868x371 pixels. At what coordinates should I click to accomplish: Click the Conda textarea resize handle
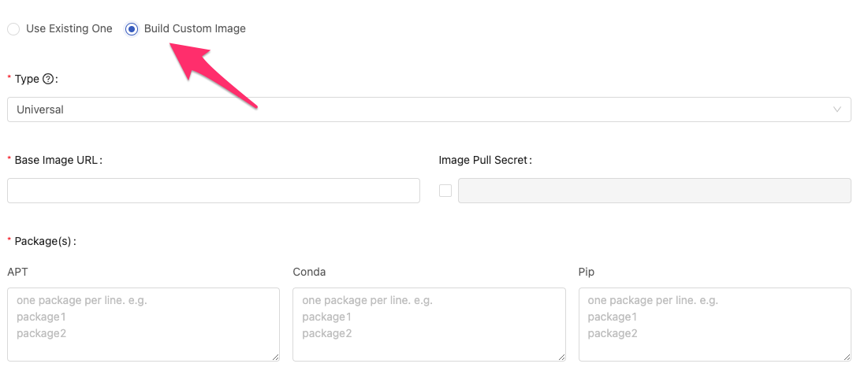pos(562,358)
